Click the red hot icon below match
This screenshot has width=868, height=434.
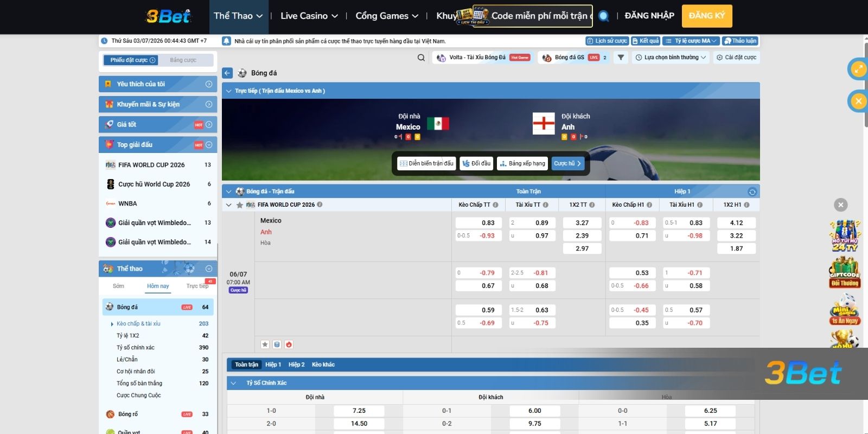tap(289, 344)
